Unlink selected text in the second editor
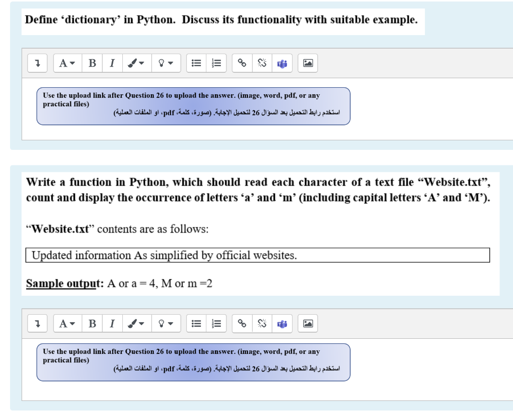This screenshot has height=420, width=513. click(x=262, y=323)
